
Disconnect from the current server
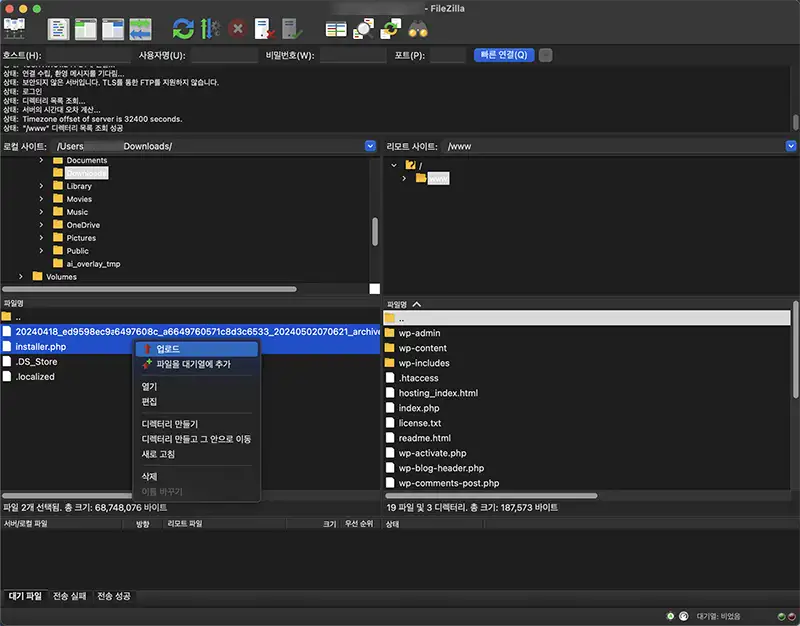265,29
